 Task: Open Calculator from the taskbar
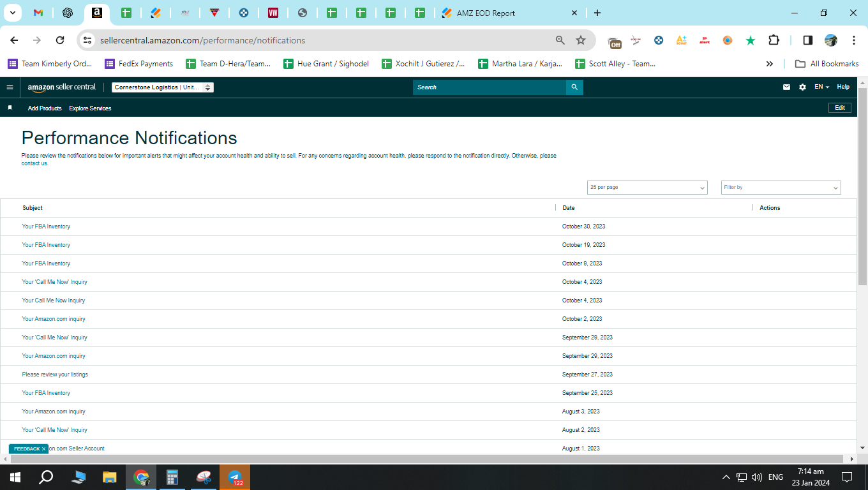(172, 477)
